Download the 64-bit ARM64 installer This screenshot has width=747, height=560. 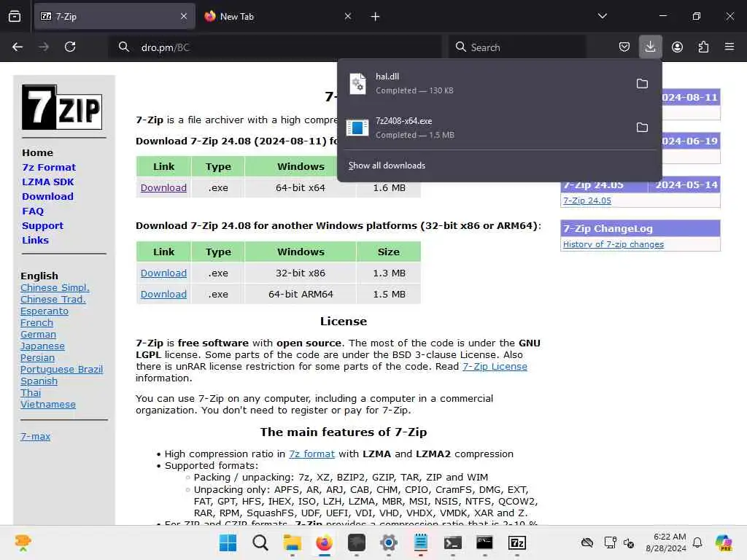point(163,294)
